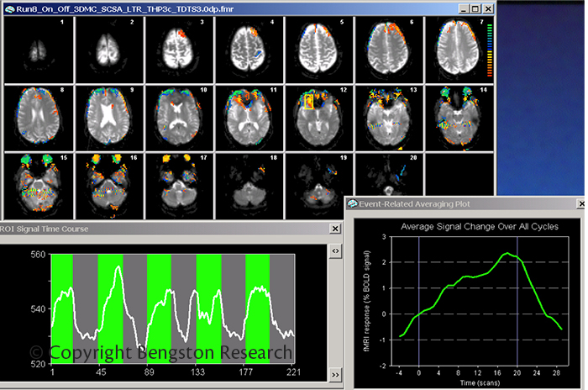Click the peak of the green averaging curve
The width and height of the screenshot is (588, 390).
coord(506,253)
